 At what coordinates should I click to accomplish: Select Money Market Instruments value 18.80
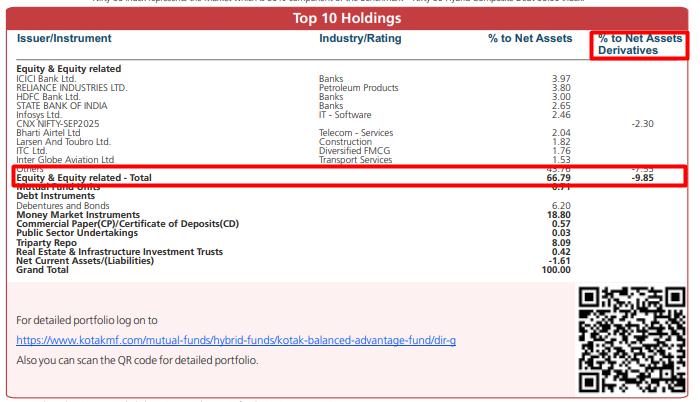coord(558,215)
